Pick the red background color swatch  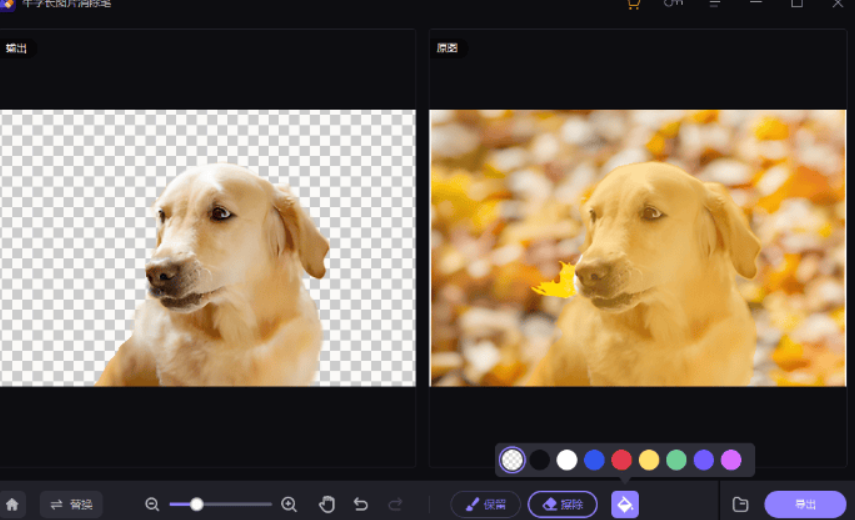[x=622, y=460]
